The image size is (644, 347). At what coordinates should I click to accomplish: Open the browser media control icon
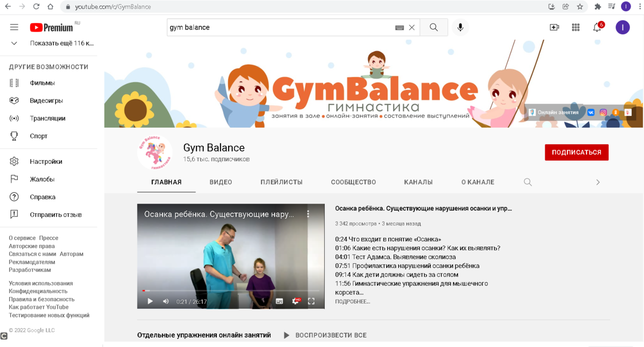(612, 6)
